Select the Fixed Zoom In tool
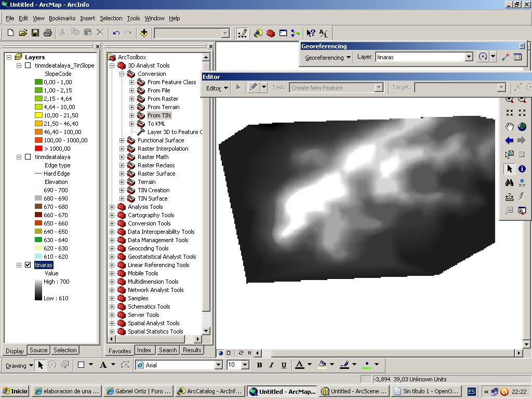Image resolution: width=532 pixels, height=399 pixels. pyautogui.click(x=509, y=113)
